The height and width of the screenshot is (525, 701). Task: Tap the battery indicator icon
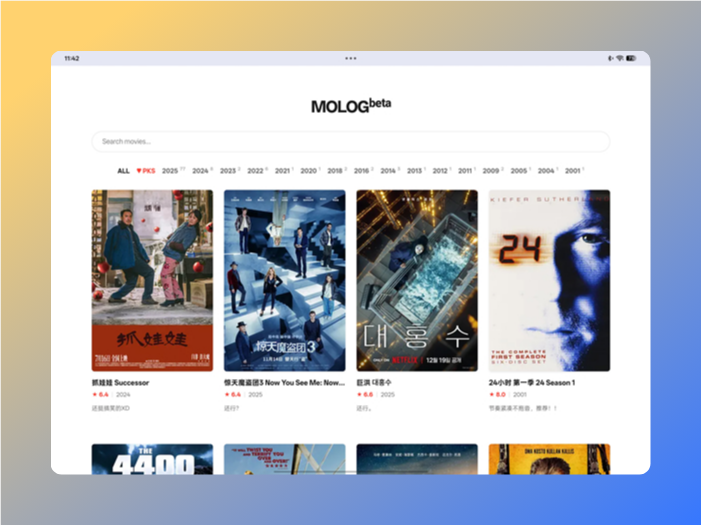pyautogui.click(x=631, y=58)
